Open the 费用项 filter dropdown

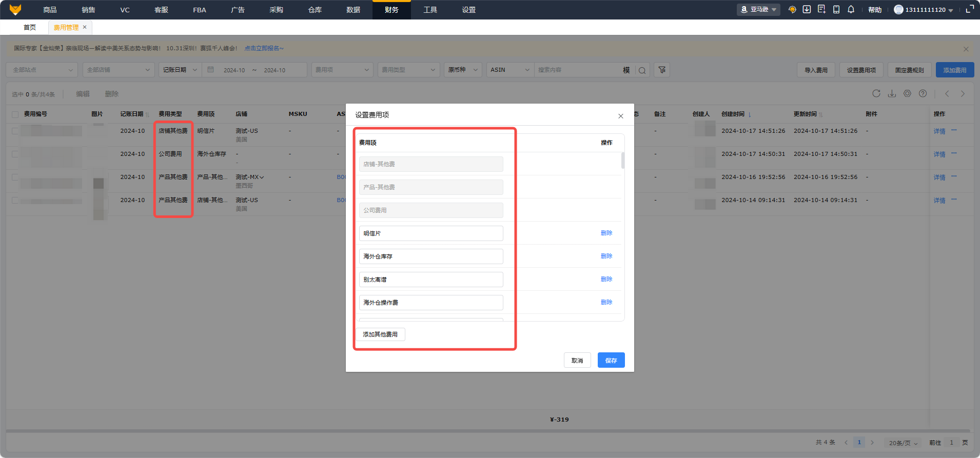(342, 70)
